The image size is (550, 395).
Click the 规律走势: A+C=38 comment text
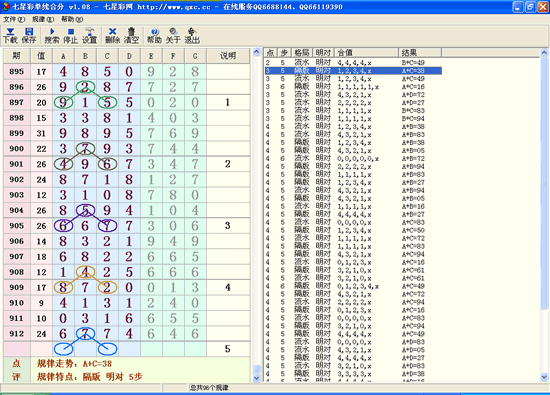74,364
